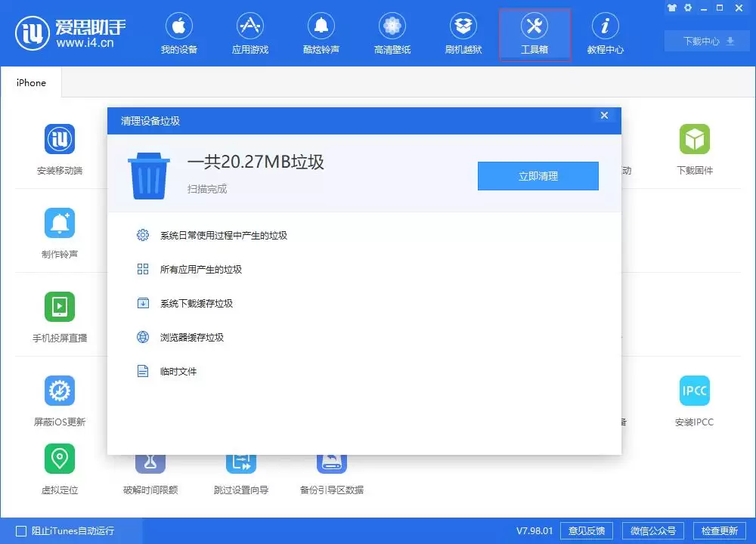The image size is (756, 544).
Task: Open 制作铃声 ringtone maker tool
Action: click(60, 233)
